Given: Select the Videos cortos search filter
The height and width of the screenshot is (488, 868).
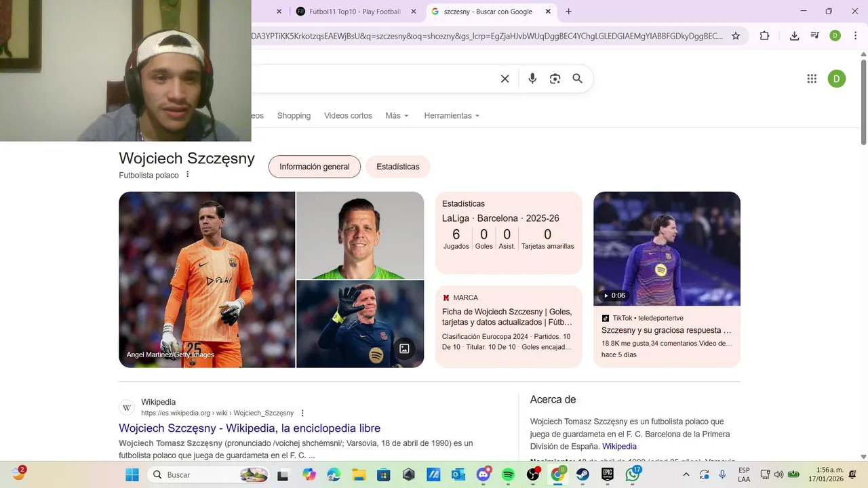Looking at the screenshot, I should [348, 116].
